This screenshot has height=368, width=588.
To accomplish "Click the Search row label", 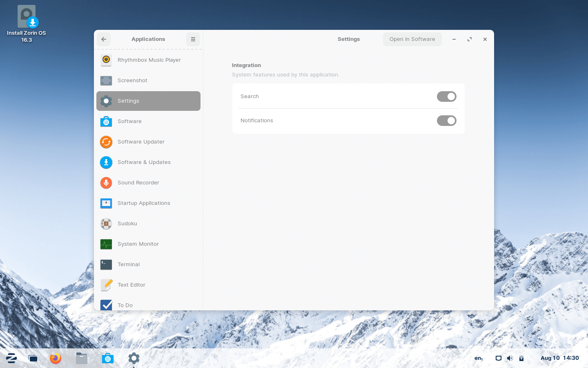I will (249, 96).
